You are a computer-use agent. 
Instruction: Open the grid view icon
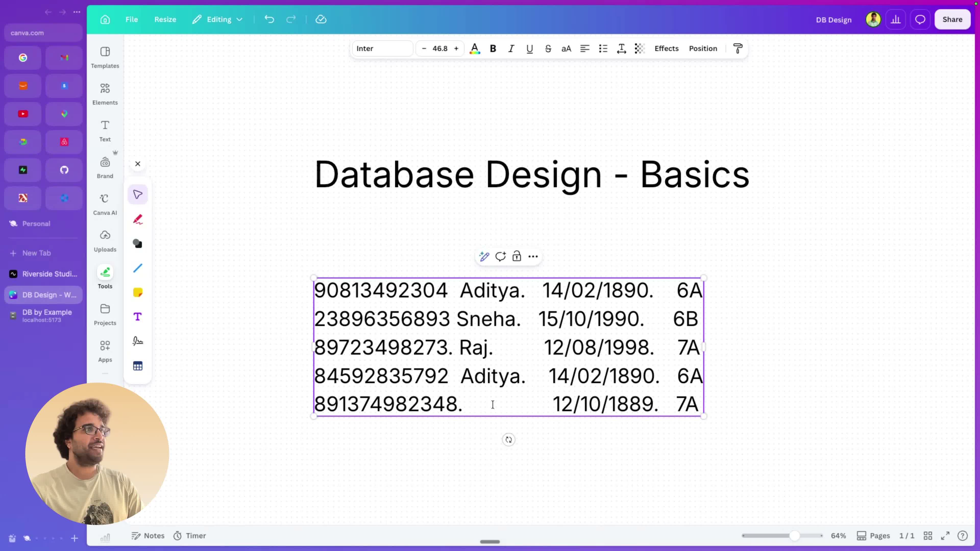928,535
